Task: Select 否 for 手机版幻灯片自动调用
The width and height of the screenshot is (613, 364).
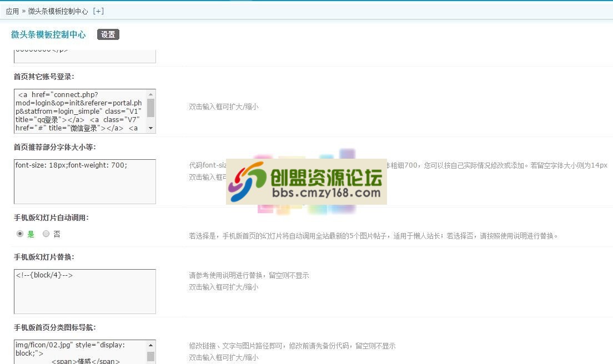Action: click(x=46, y=234)
